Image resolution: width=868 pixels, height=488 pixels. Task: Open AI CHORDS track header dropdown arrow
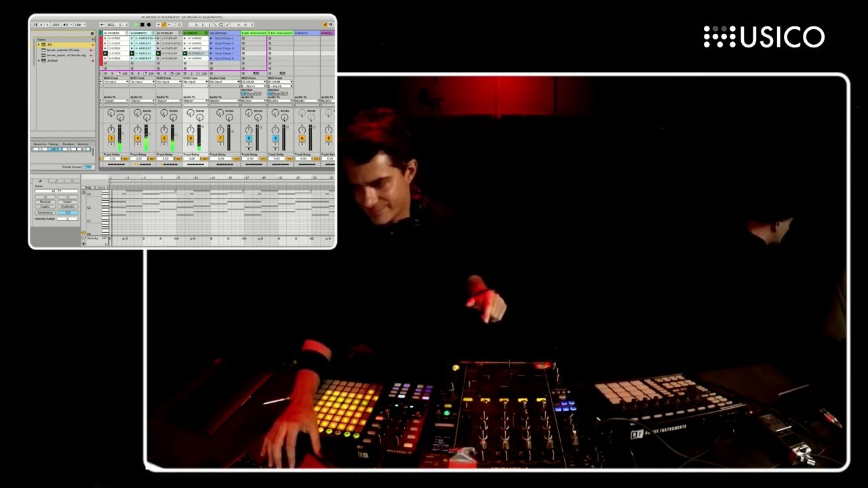pyautogui.click(x=127, y=33)
